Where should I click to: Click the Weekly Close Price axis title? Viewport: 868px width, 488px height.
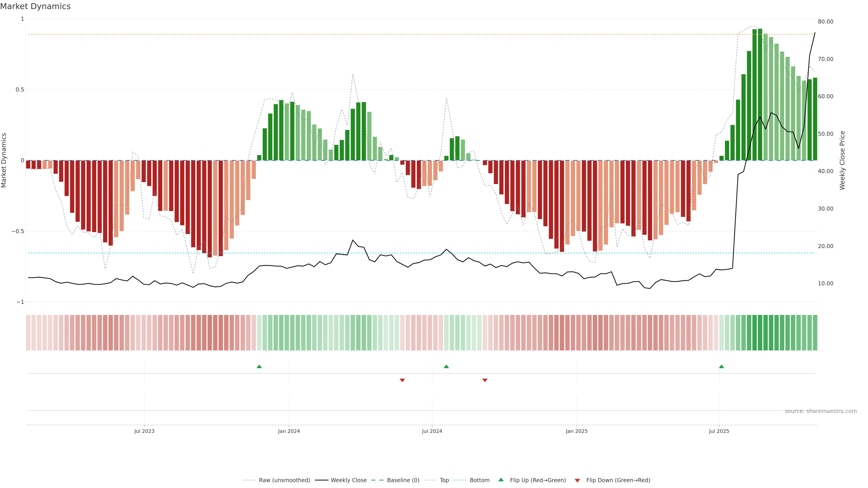pos(842,160)
